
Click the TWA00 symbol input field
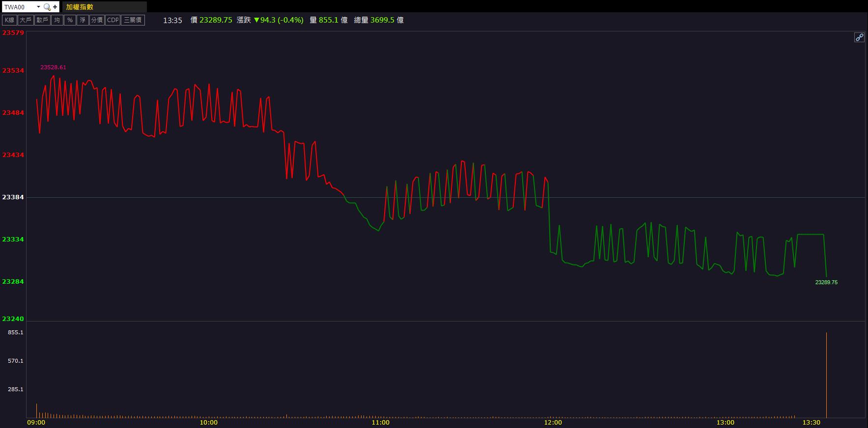tap(19, 7)
